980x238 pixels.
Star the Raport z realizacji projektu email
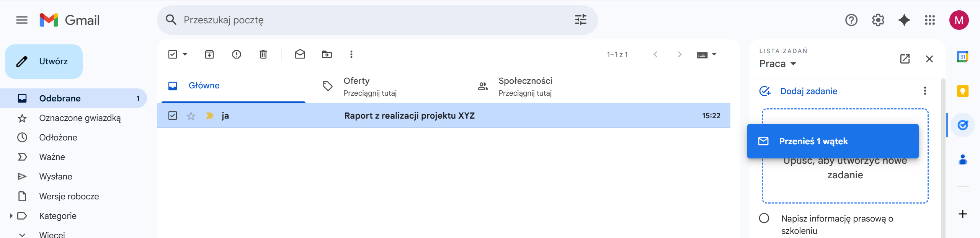pos(191,116)
